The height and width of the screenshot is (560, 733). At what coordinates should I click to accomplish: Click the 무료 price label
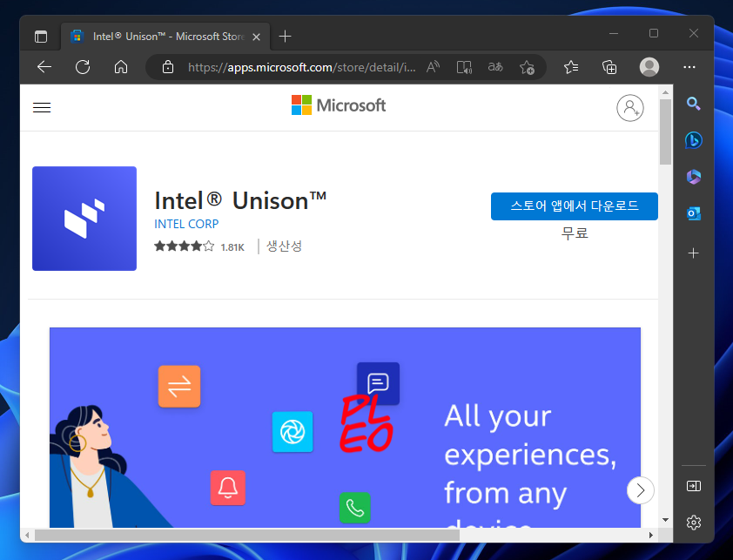tap(575, 233)
